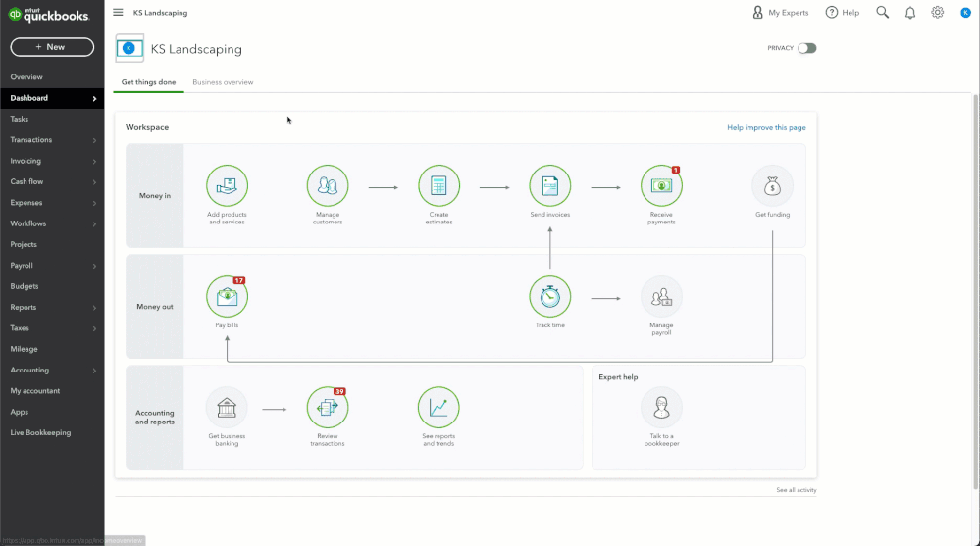Collapse the sidebar with hamburger menu icon

coord(118,13)
